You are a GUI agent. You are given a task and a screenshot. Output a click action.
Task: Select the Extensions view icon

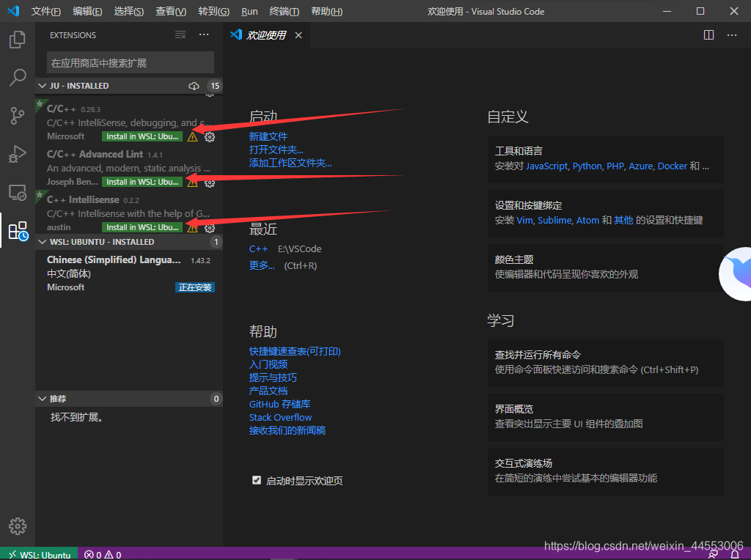click(x=18, y=231)
